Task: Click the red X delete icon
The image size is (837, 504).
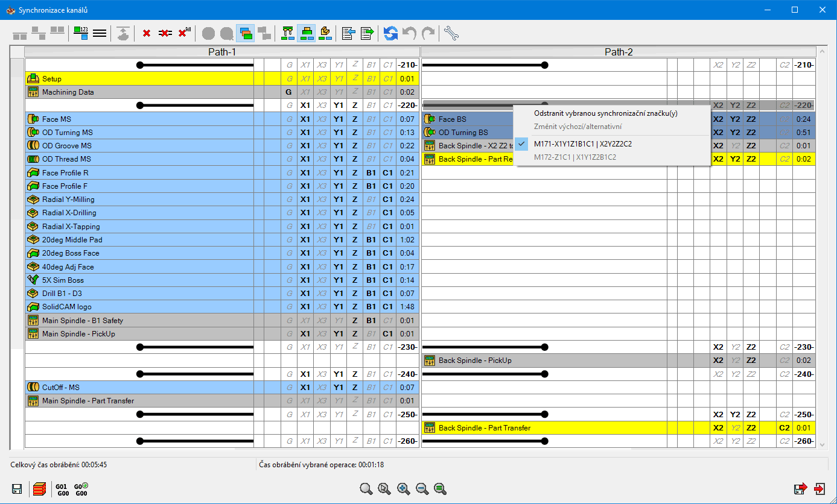Action: (x=147, y=33)
